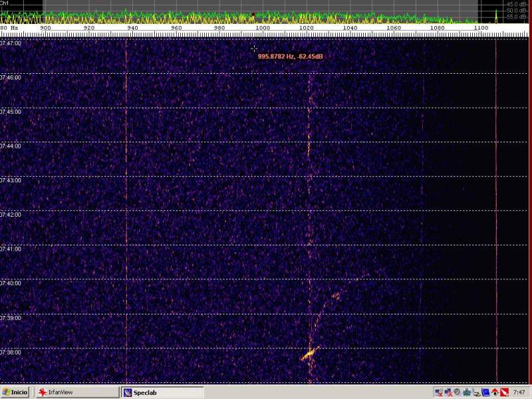Click the Safely Remove Hardware tray icon
This screenshot has width=532, height=399.
pos(475,392)
